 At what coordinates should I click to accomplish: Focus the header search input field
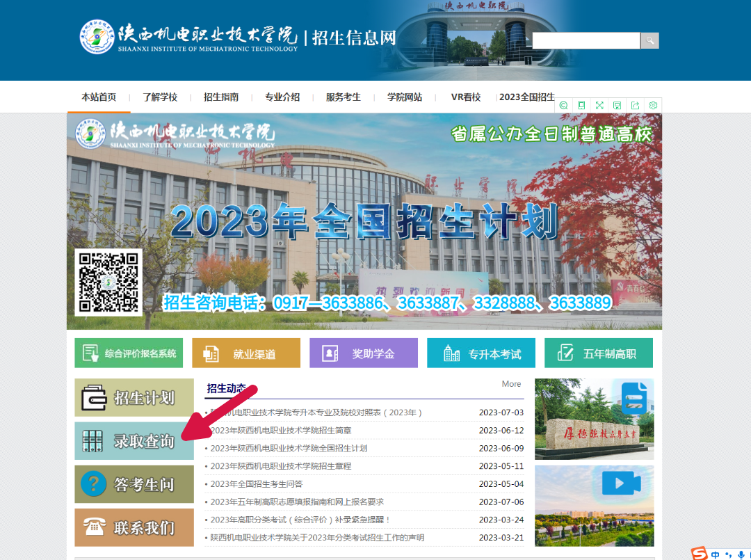(x=586, y=41)
